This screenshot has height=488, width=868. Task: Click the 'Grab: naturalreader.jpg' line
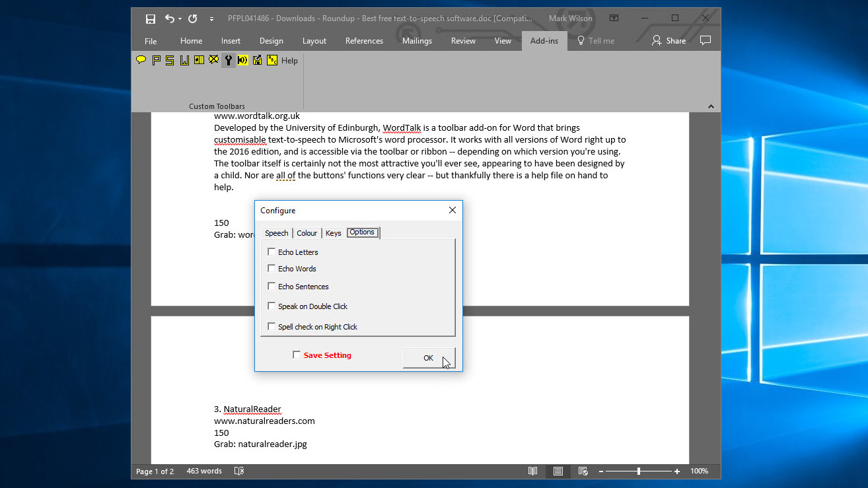point(260,444)
